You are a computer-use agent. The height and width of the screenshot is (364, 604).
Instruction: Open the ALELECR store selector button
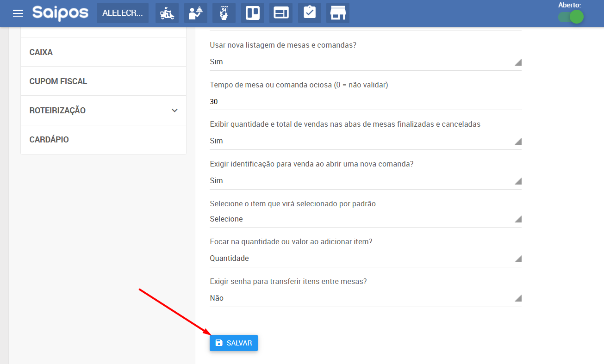(x=123, y=13)
